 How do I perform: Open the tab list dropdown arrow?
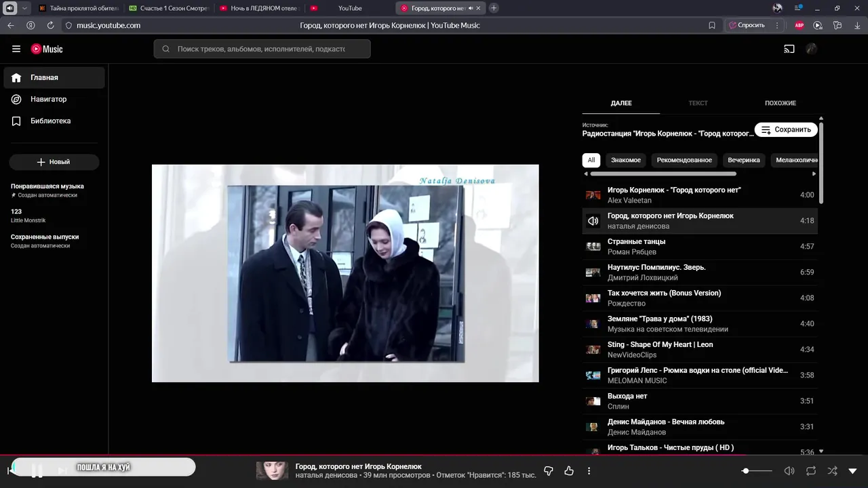25,8
